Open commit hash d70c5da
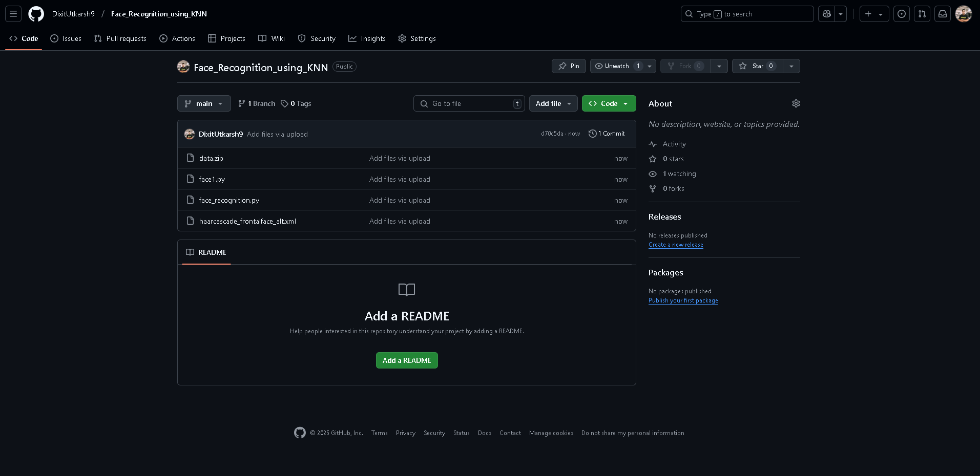 552,134
